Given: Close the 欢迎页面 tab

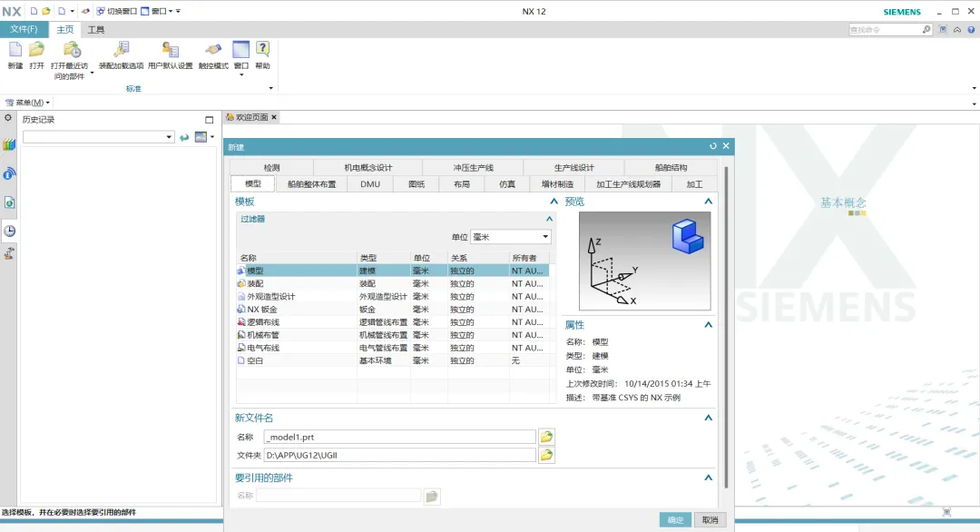Looking at the screenshot, I should (274, 117).
